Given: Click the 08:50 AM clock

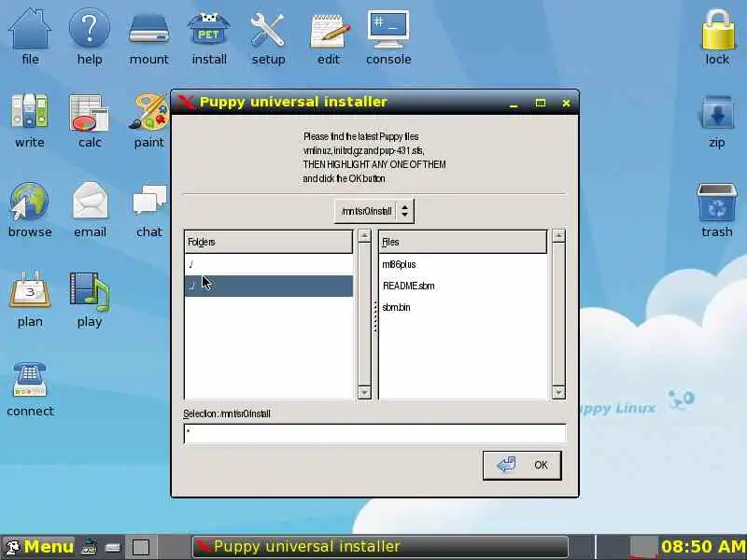Looking at the screenshot, I should point(703,547).
